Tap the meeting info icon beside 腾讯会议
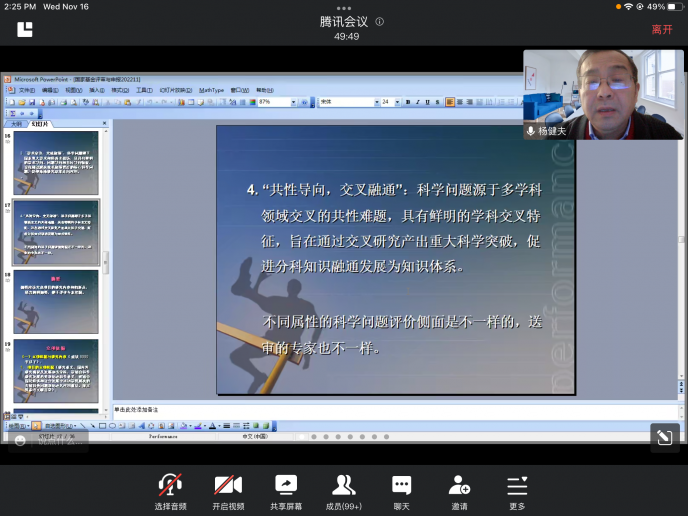Image resolution: width=688 pixels, height=516 pixels. (379, 21)
